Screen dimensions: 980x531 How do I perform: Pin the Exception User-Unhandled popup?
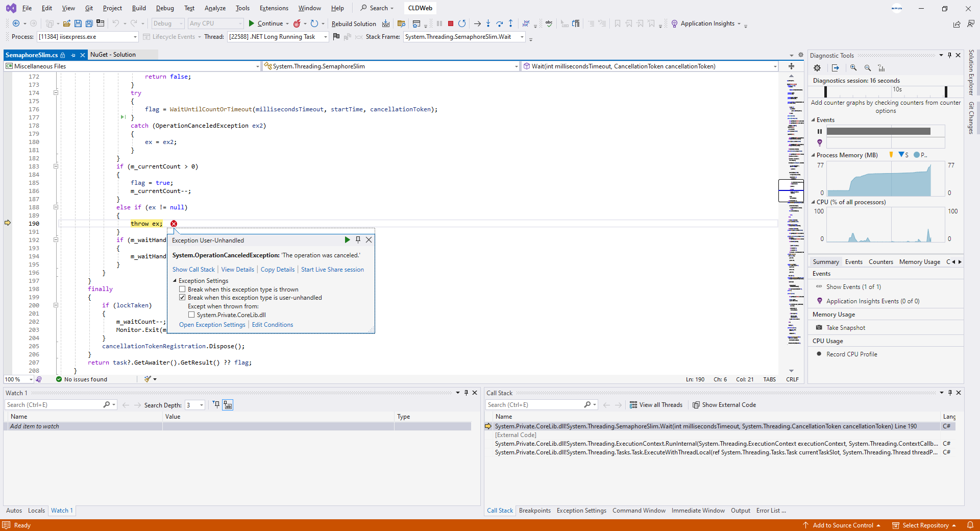coord(358,240)
